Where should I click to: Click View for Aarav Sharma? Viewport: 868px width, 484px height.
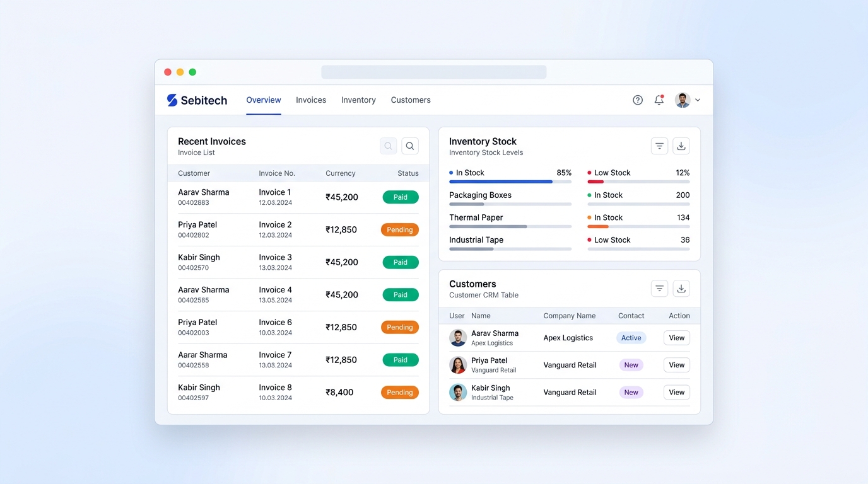tap(677, 338)
